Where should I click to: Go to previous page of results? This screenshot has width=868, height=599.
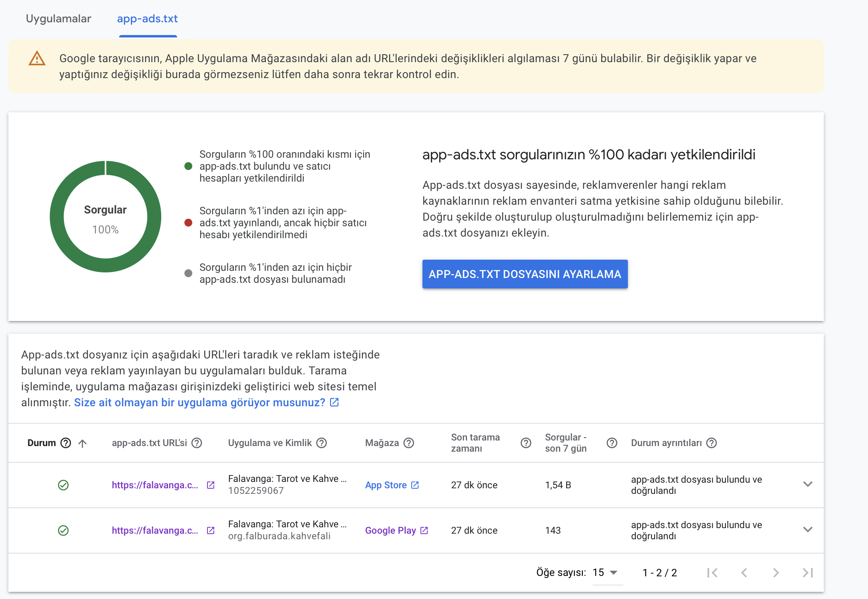(x=744, y=573)
